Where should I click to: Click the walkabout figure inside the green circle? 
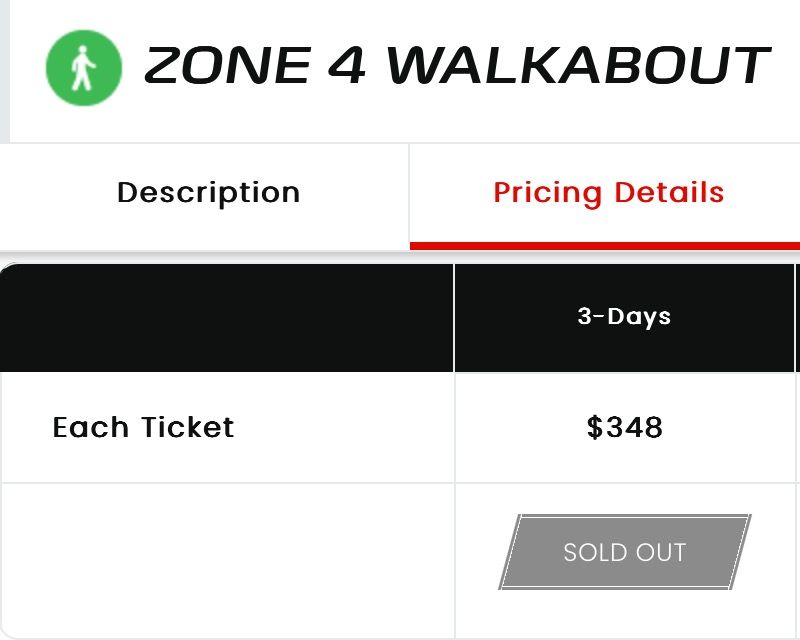point(82,67)
